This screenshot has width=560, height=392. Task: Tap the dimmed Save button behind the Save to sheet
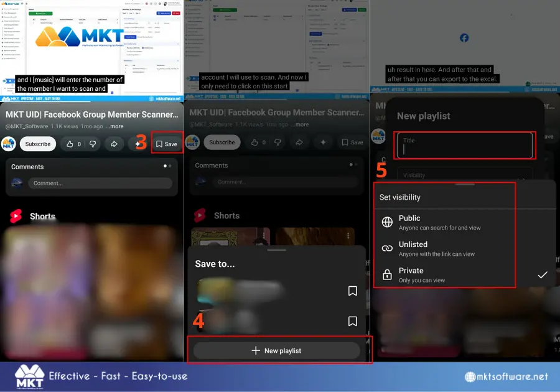pyautogui.click(x=353, y=142)
